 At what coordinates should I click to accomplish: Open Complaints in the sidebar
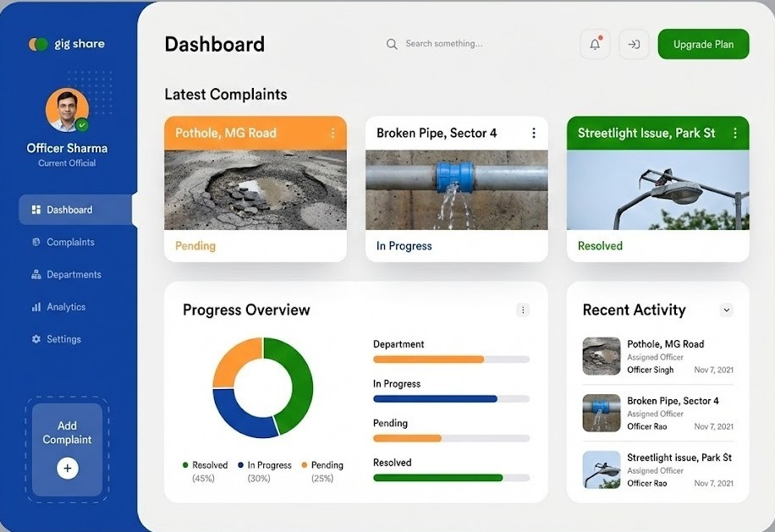point(70,242)
